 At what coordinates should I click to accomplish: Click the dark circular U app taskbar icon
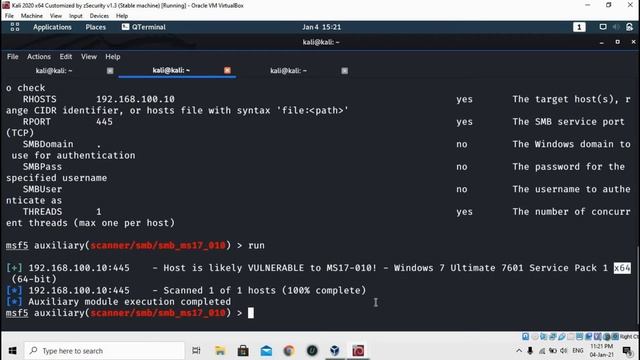(312, 351)
